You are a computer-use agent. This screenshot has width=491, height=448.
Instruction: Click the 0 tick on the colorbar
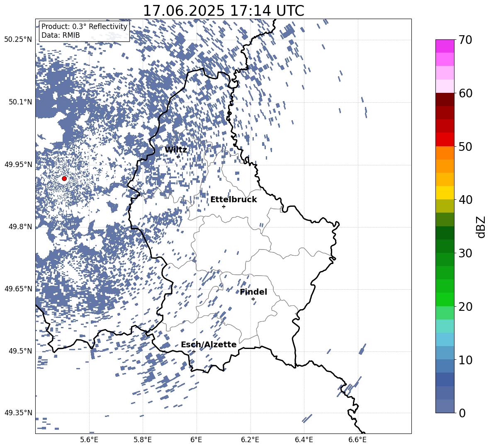coord(462,413)
